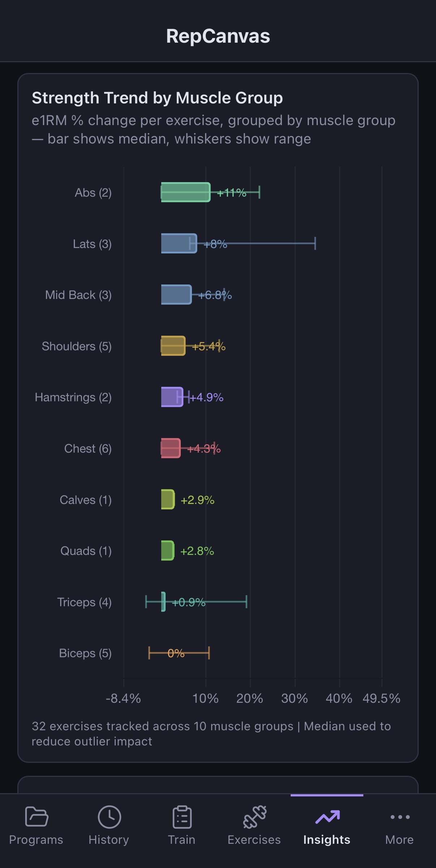Select the Biceps 0% range whisker
This screenshot has height=868, width=436.
179,653
